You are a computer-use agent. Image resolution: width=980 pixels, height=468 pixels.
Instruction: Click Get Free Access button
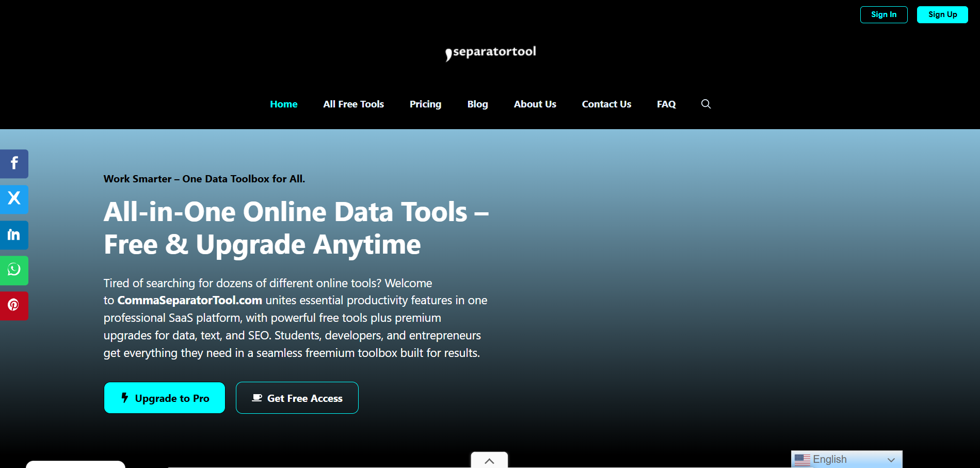point(297,398)
